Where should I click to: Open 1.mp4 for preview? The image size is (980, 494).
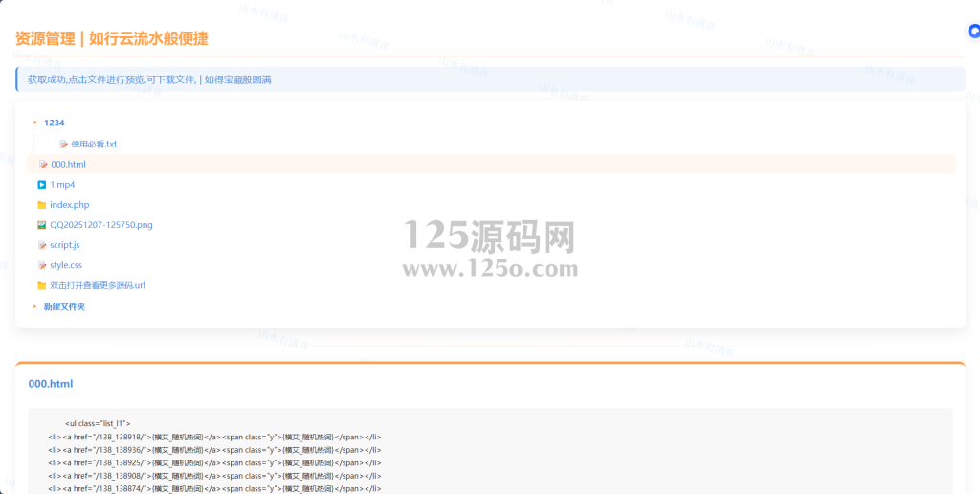62,185
